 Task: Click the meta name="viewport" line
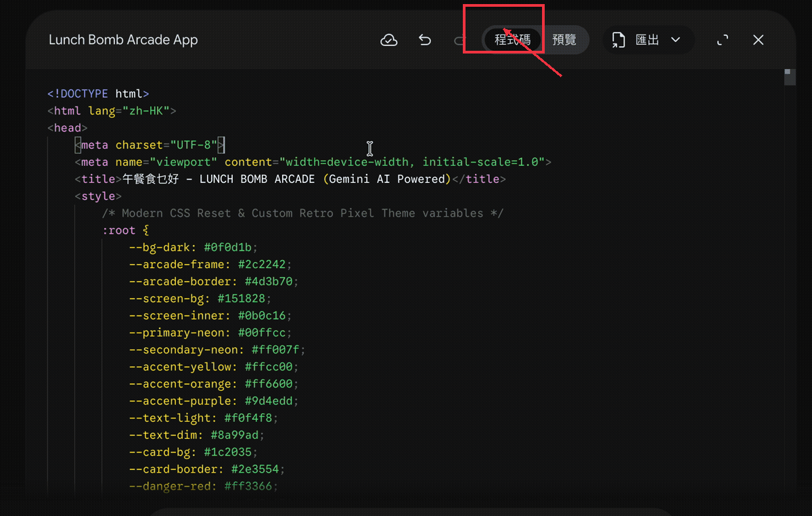[x=313, y=162]
